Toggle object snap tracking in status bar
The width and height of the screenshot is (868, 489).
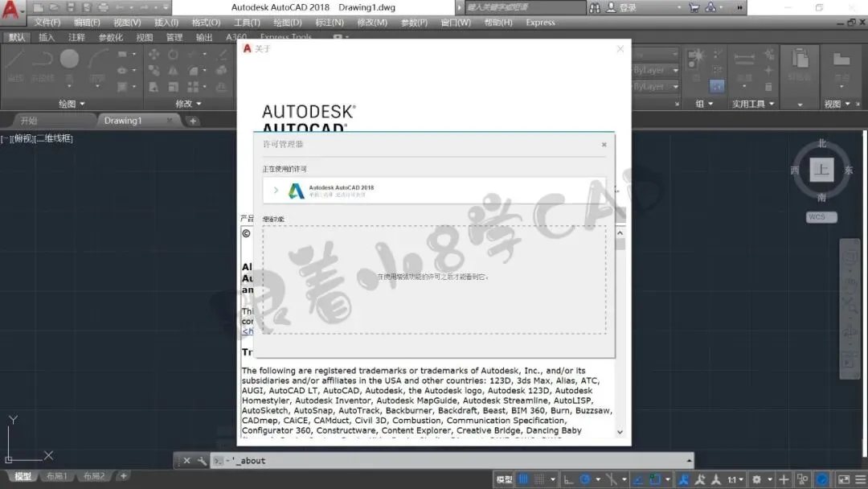point(638,479)
